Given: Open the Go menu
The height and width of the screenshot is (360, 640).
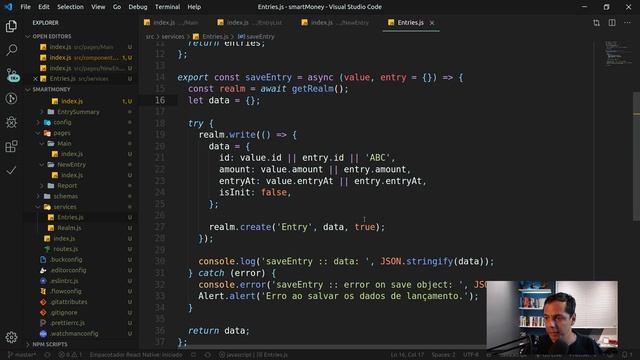Looking at the screenshot, I should (x=117, y=7).
